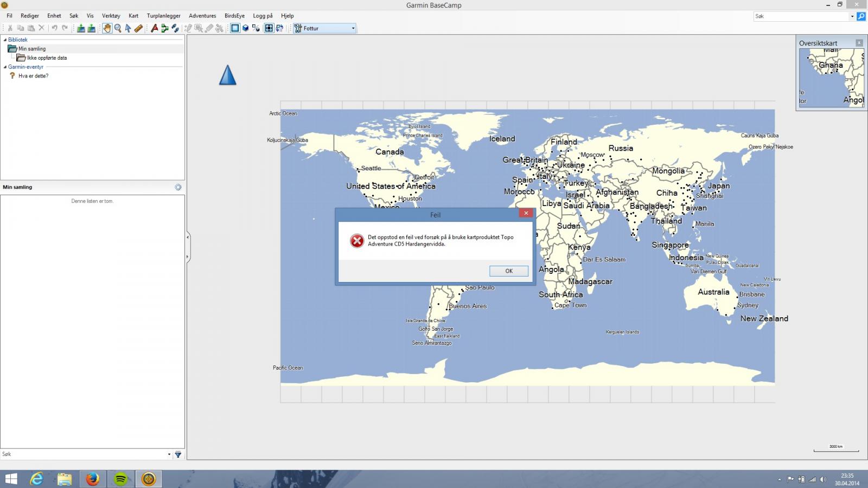Screen dimensions: 868x488
Task: Select the Zoom magnifier tool
Action: pos(118,28)
